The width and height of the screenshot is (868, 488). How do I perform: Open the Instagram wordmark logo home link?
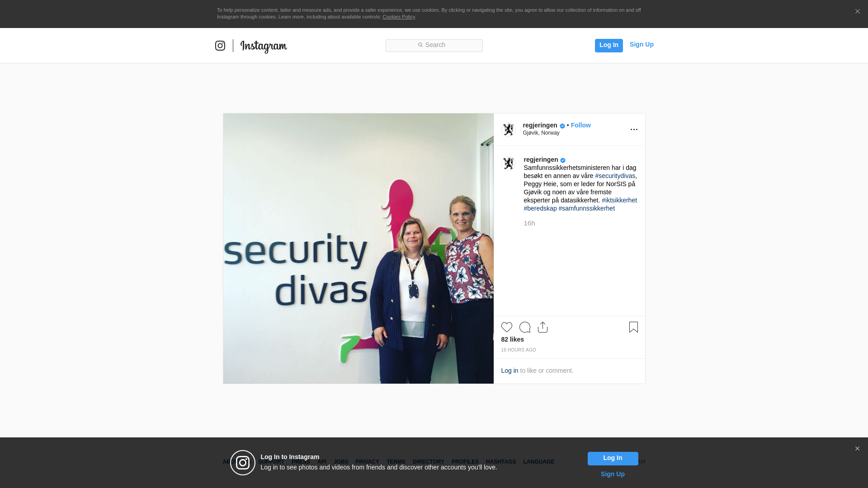coord(264,47)
